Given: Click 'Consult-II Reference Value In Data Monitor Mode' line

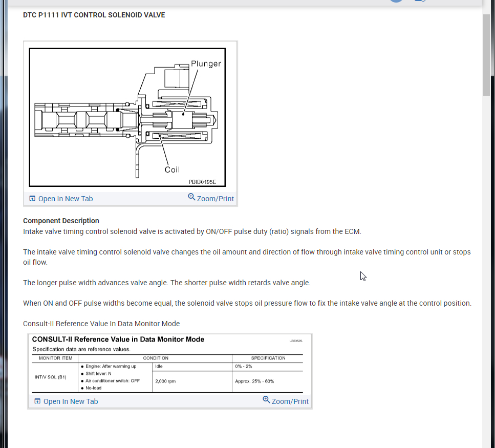Looking at the screenshot, I should point(101,324).
